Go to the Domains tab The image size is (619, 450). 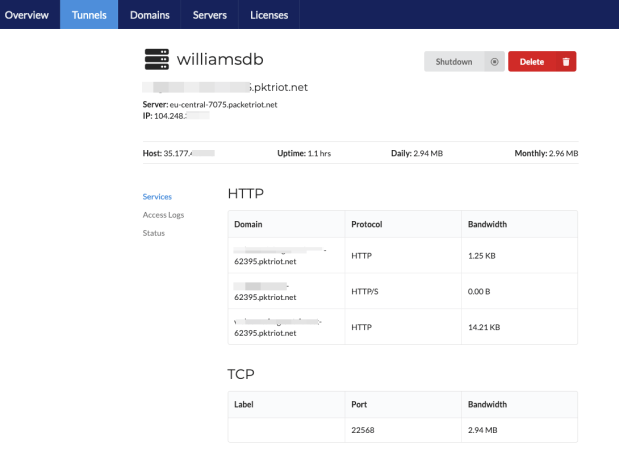tap(149, 15)
